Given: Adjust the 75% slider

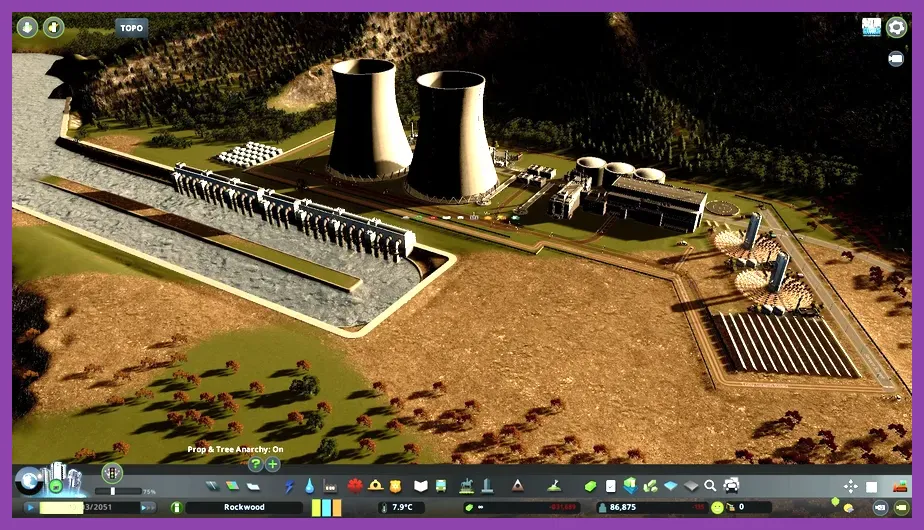Looking at the screenshot, I should pyautogui.click(x=118, y=491).
